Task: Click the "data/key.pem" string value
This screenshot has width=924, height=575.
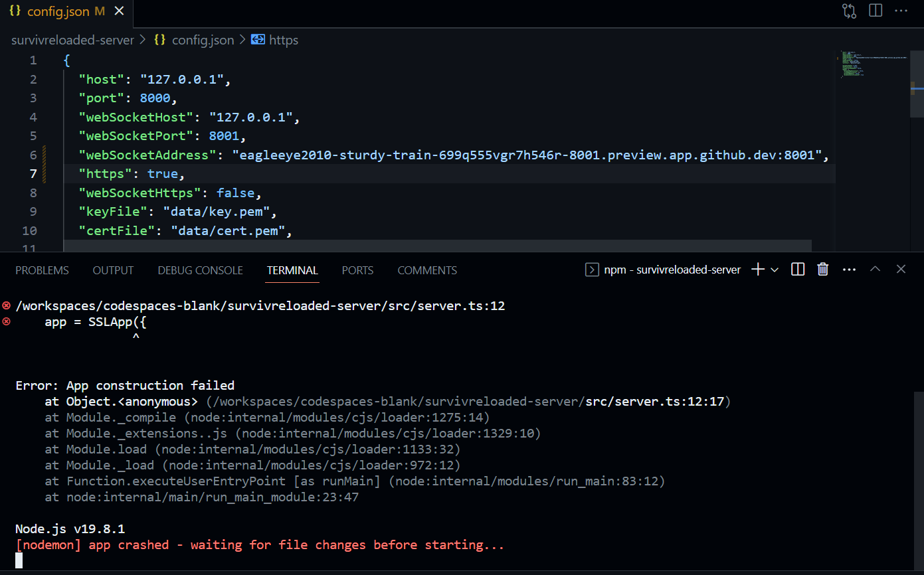Action: point(215,212)
